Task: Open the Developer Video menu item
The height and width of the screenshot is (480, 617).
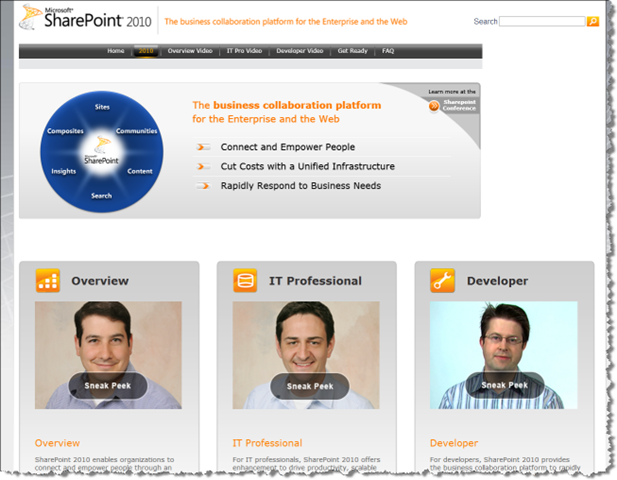Action: pyautogui.click(x=299, y=51)
